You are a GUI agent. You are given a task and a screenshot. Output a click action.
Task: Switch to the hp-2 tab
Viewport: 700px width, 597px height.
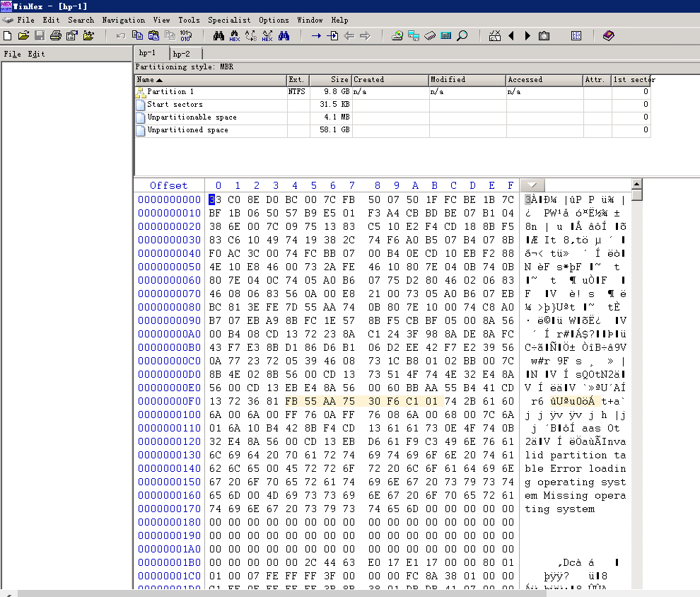[x=186, y=54]
